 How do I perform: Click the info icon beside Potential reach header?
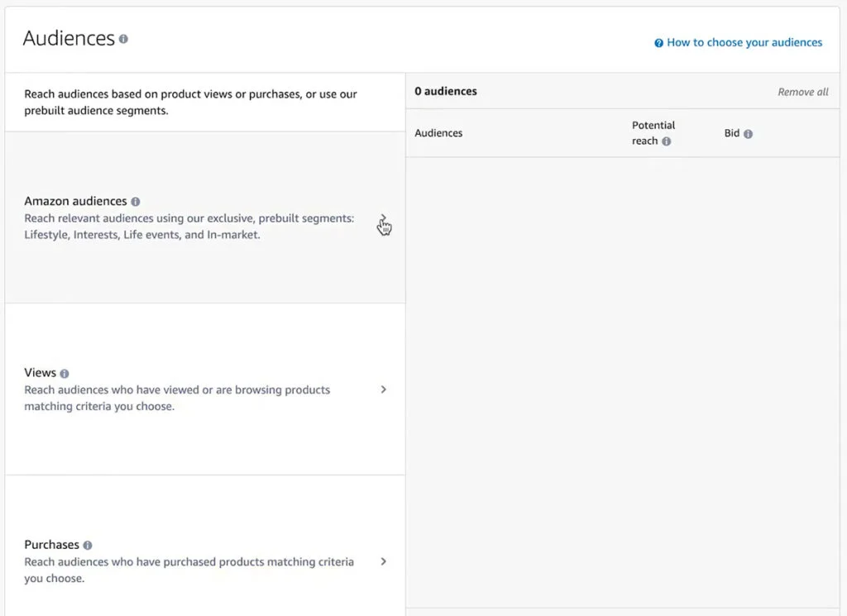point(668,141)
